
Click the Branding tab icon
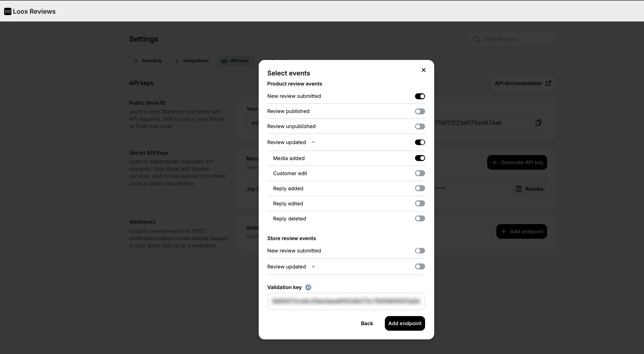coord(136,61)
